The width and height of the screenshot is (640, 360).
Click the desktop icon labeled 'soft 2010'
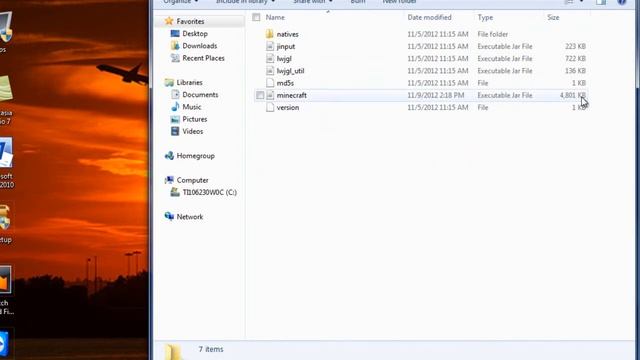click(6, 153)
